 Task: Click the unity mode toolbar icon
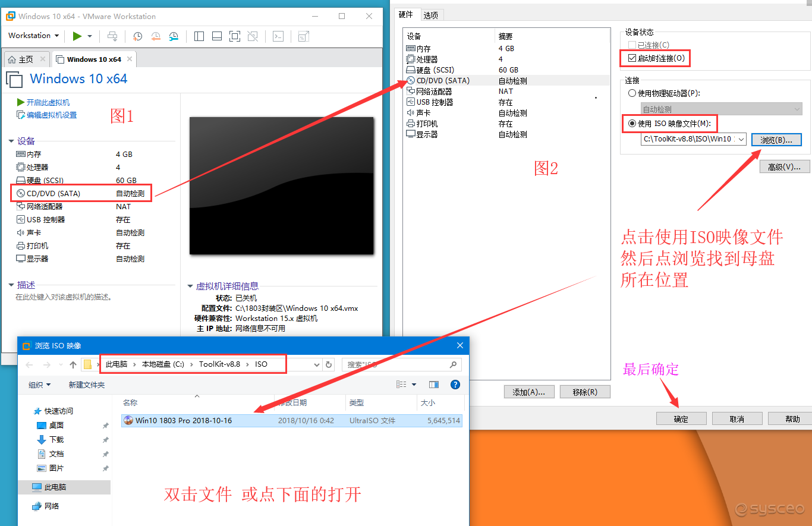pyautogui.click(x=253, y=36)
